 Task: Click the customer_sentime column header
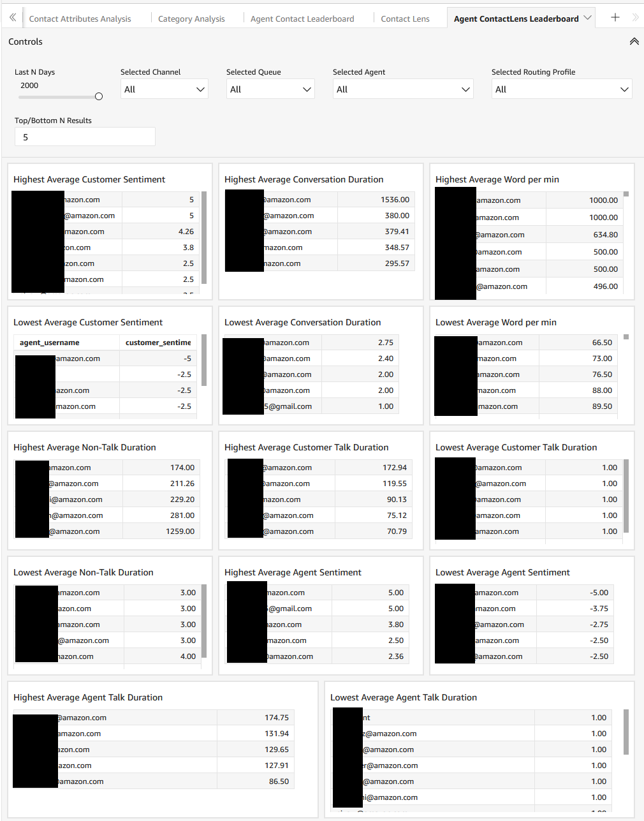tap(157, 342)
